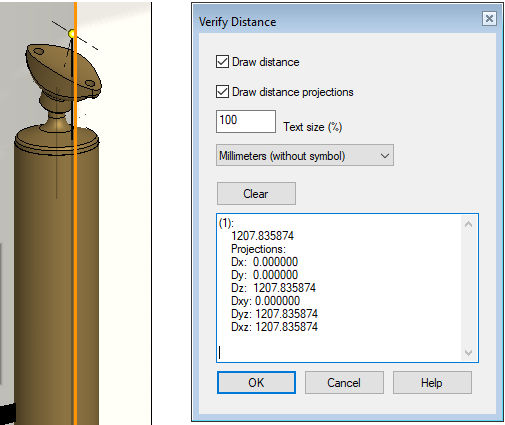Click the dropdown arrow of the units combo box

click(x=385, y=156)
